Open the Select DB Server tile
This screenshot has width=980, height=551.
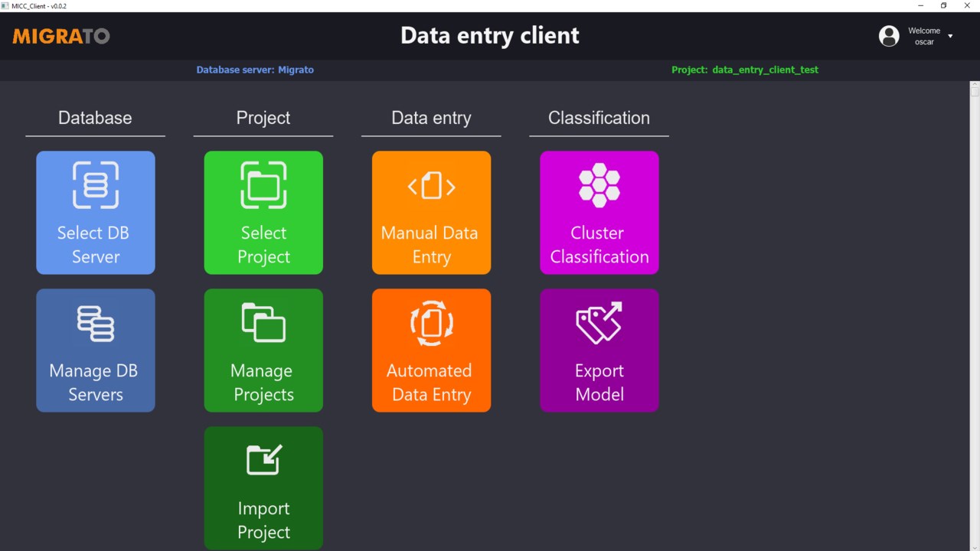(x=96, y=213)
